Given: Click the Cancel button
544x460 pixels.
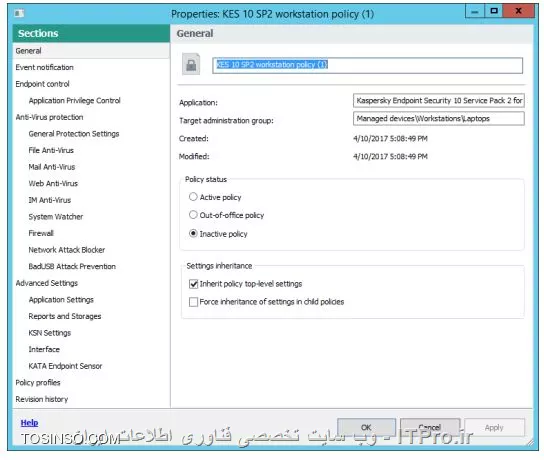Looking at the screenshot, I should point(430,427).
